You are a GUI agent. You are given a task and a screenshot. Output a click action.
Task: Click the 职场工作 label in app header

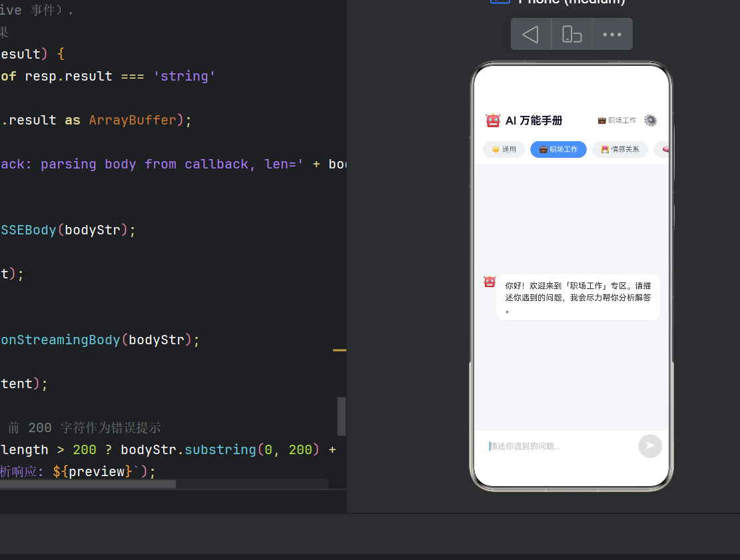617,121
